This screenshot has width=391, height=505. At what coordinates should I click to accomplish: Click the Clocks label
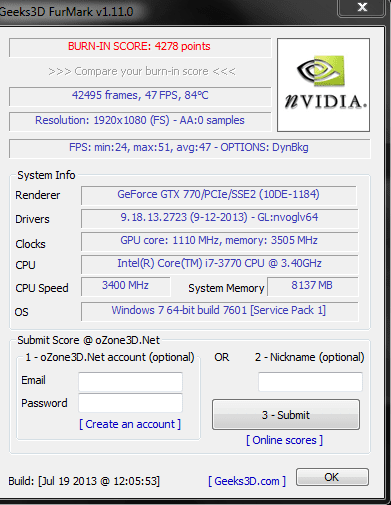coord(30,244)
